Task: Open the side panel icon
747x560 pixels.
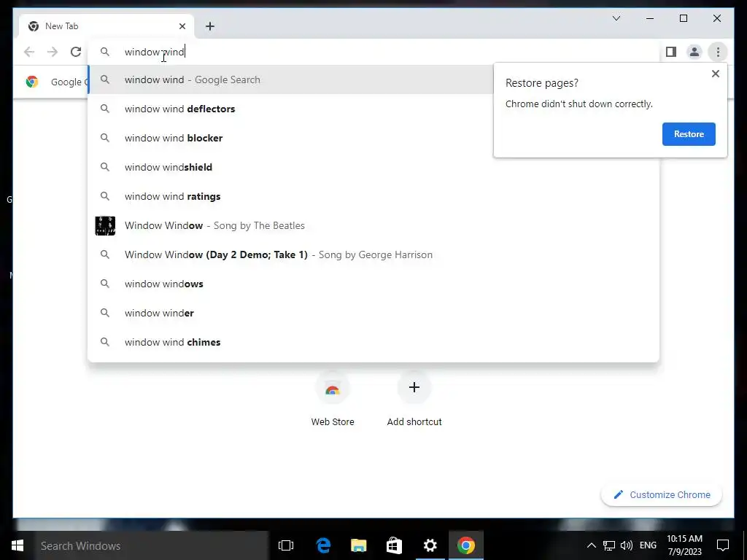Action: (671, 52)
